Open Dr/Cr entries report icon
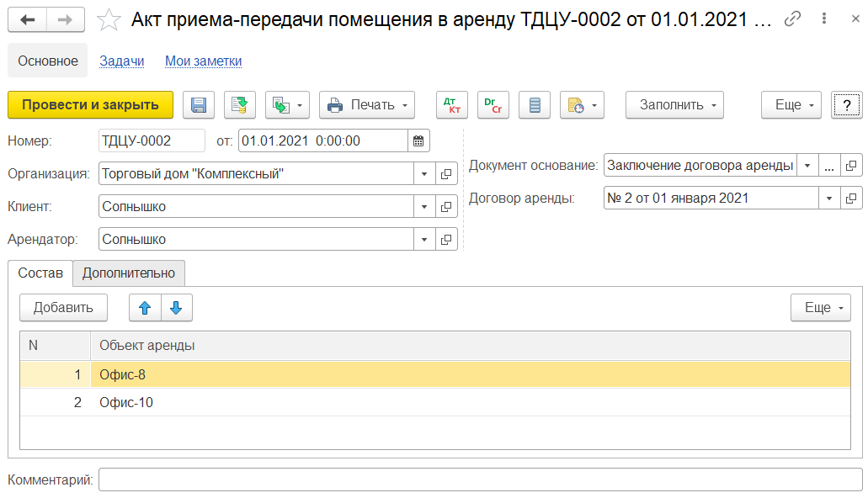868x498 pixels. pyautogui.click(x=493, y=105)
